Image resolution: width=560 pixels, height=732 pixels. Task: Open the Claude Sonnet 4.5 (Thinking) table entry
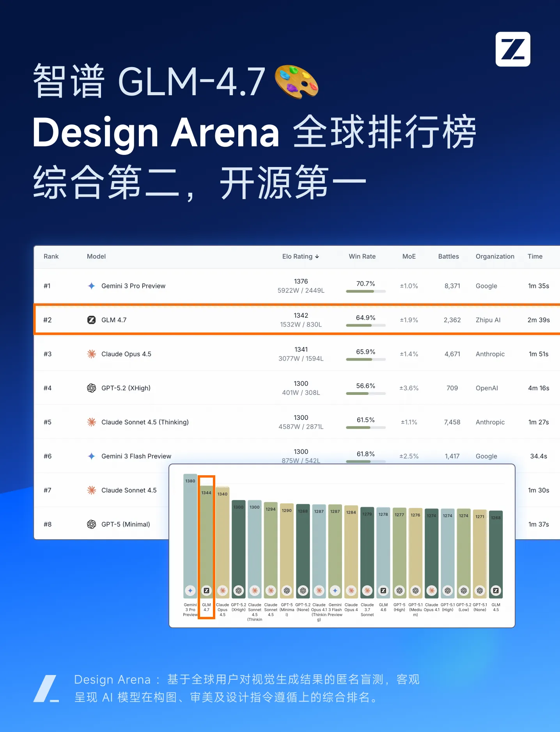point(145,422)
